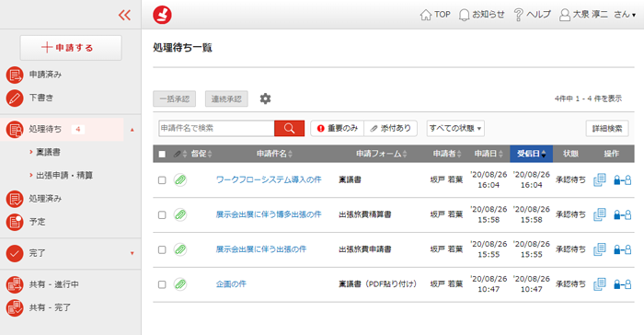Toggle the select-all header checkbox
The width and height of the screenshot is (644, 335).
click(162, 154)
